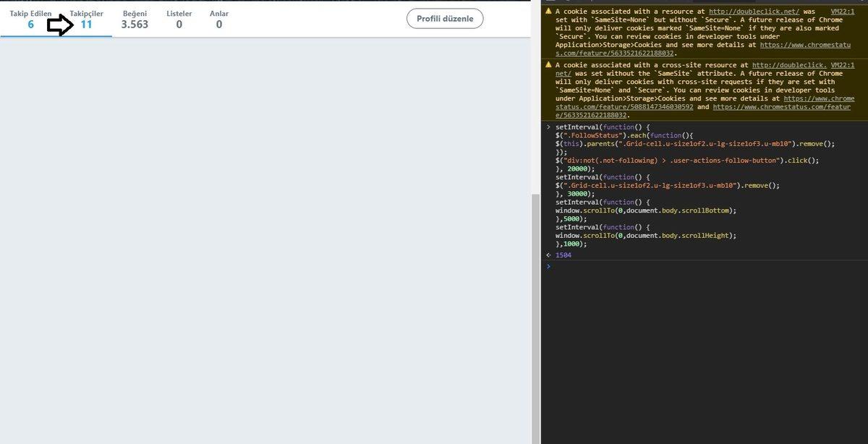The height and width of the screenshot is (444, 868).
Task: Click the VM22:1 source link of the first warning
Action: click(x=842, y=12)
